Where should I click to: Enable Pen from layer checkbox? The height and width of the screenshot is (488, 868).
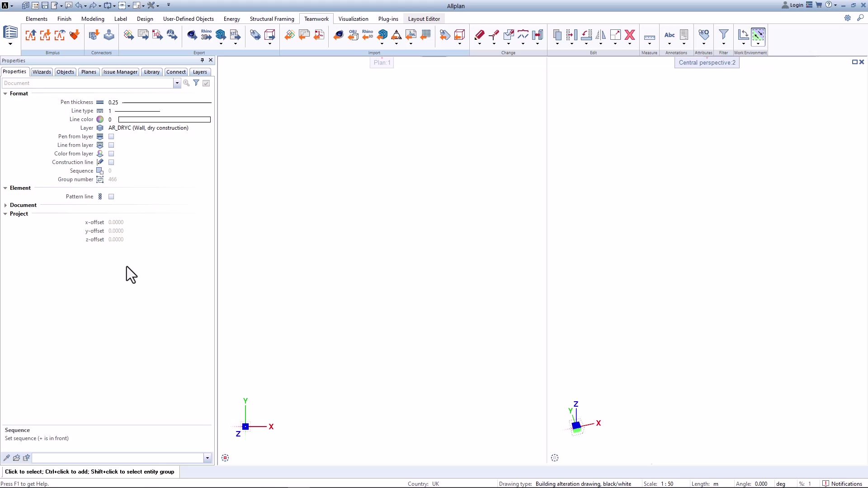(x=110, y=136)
